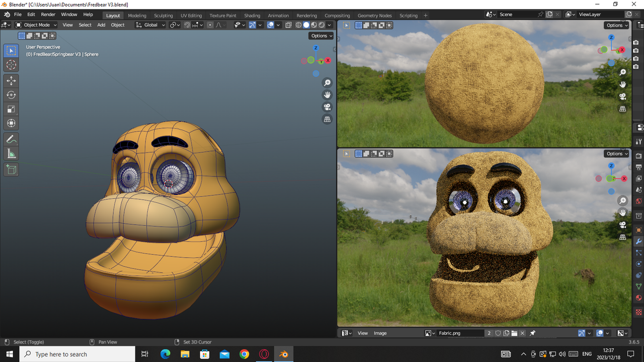Screen dimensions: 644x362
Task: Toggle camera view in wireframe head viewport
Action: (x=328, y=107)
